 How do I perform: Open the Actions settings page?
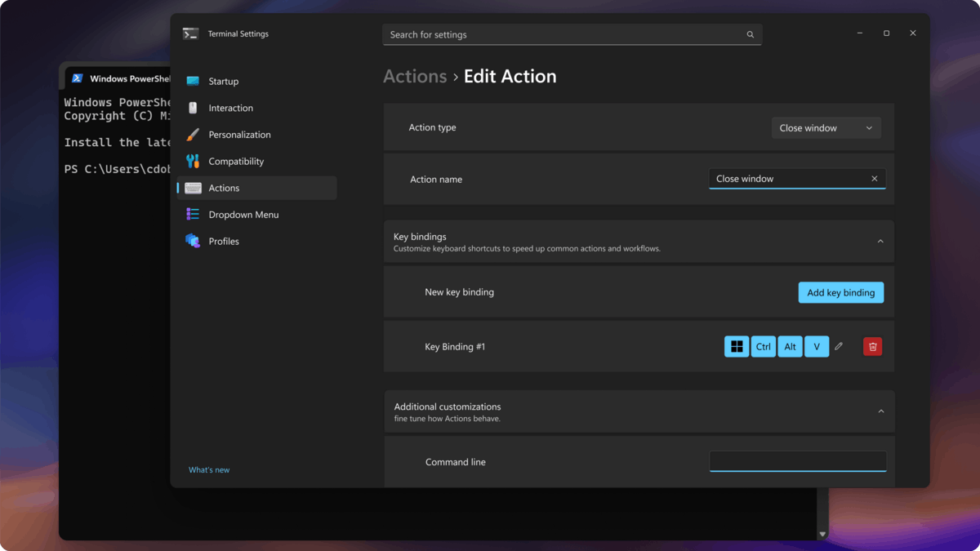[x=224, y=188]
